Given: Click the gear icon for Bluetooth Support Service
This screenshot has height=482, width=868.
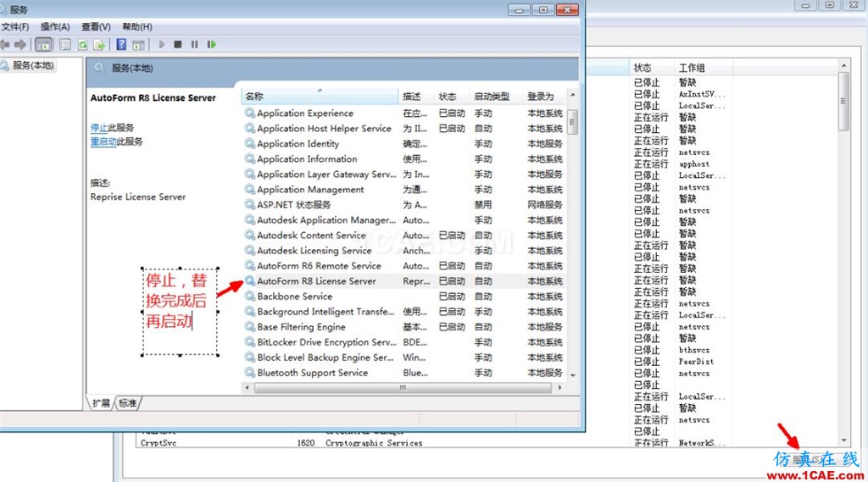Looking at the screenshot, I should 250,373.
